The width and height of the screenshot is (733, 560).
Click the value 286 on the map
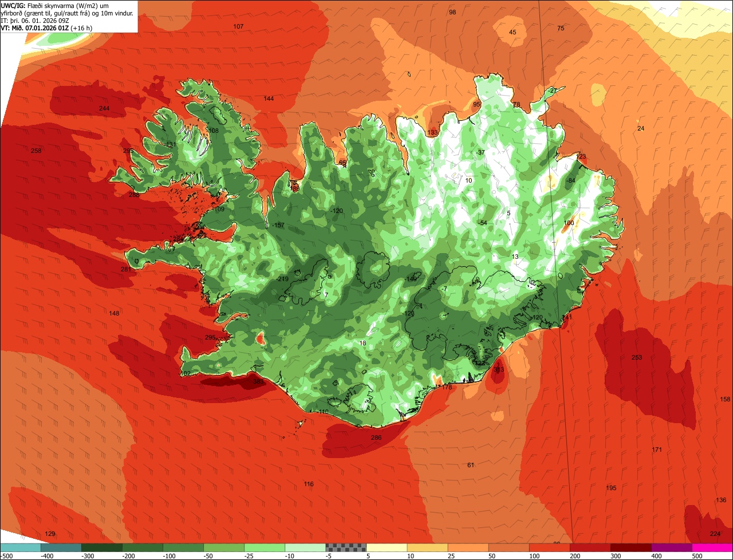pos(376,438)
